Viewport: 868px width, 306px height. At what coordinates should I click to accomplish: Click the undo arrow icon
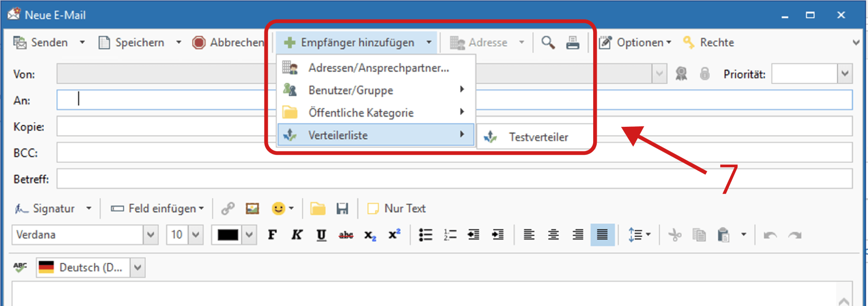pyautogui.click(x=770, y=235)
